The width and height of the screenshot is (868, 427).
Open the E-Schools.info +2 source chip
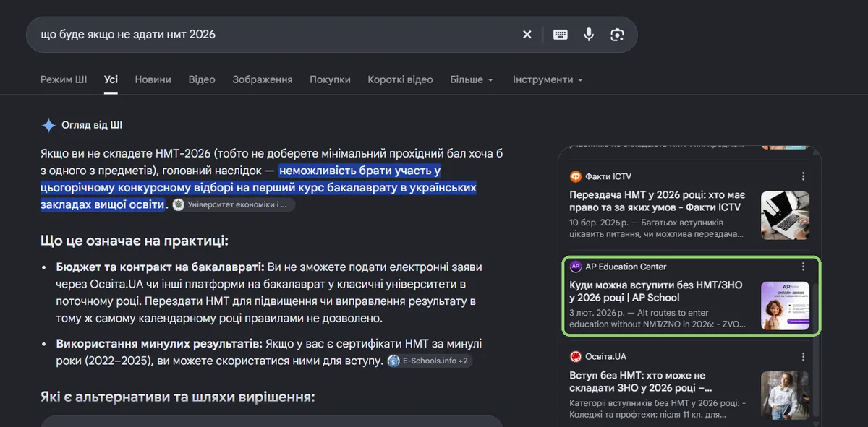pyautogui.click(x=430, y=361)
